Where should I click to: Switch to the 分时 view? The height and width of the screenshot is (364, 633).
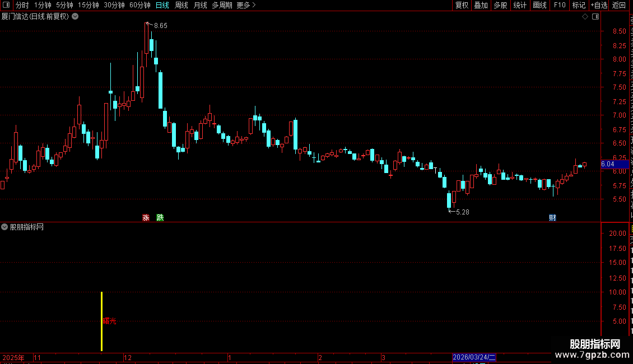22,5
